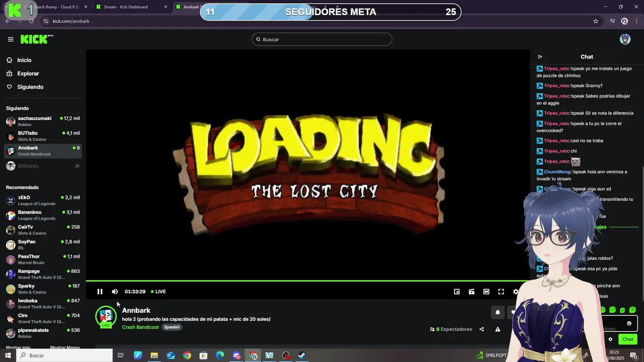Open Ciro recommended channel
The width and height of the screenshot is (644, 362).
(x=43, y=318)
